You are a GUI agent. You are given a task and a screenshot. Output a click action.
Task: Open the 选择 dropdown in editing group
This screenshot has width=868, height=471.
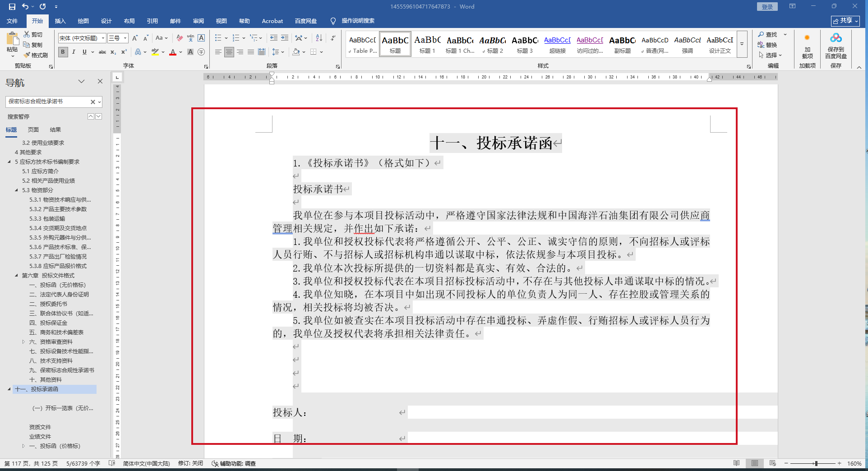[771, 55]
